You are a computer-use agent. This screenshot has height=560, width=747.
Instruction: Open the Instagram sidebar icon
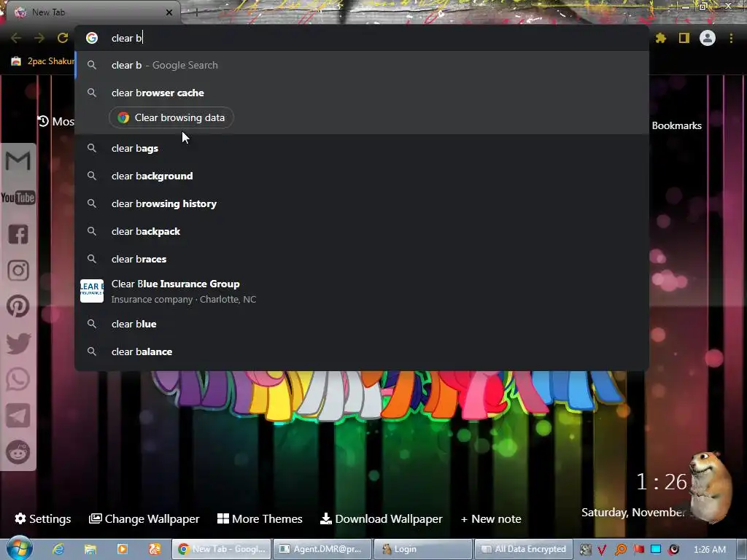(18, 271)
